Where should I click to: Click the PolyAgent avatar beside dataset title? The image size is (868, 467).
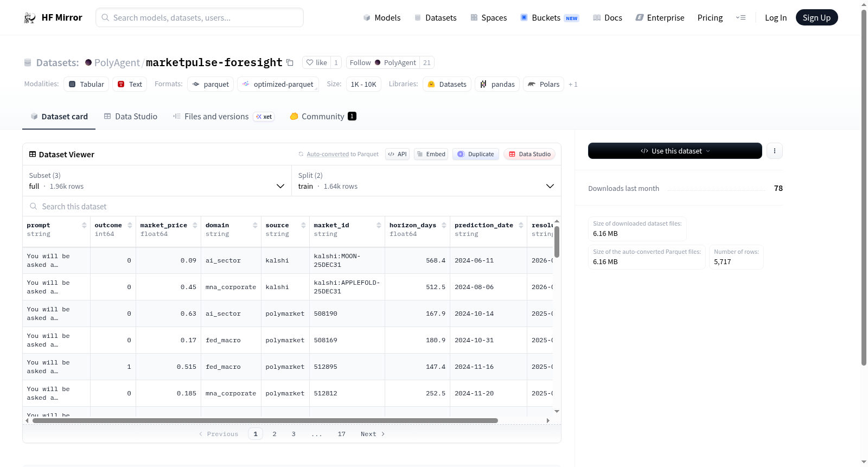point(88,63)
